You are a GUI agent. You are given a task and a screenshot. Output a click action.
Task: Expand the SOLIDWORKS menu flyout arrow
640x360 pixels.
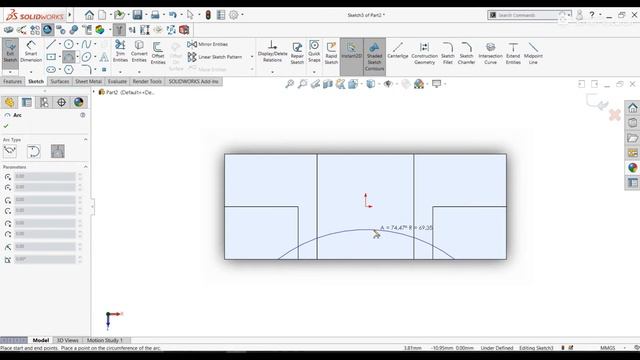point(70,15)
